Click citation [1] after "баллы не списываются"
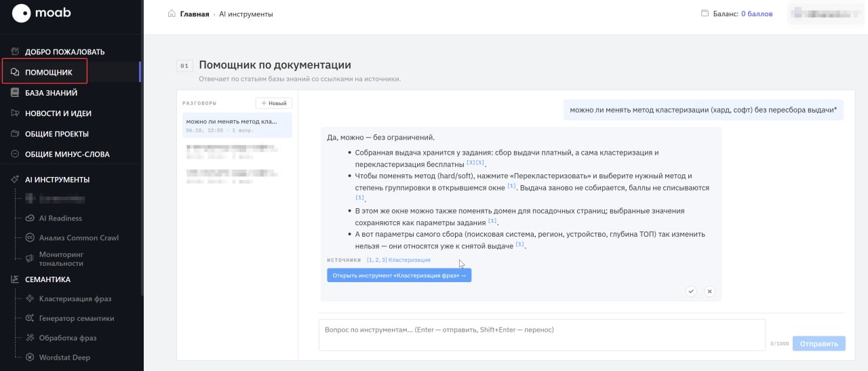 pyautogui.click(x=360, y=197)
